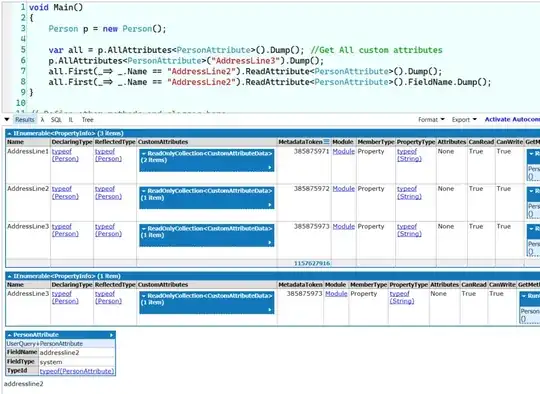The height and width of the screenshot is (394, 540).
Task: Click the graph icon in MetadataToken header
Action: [x=326, y=142]
